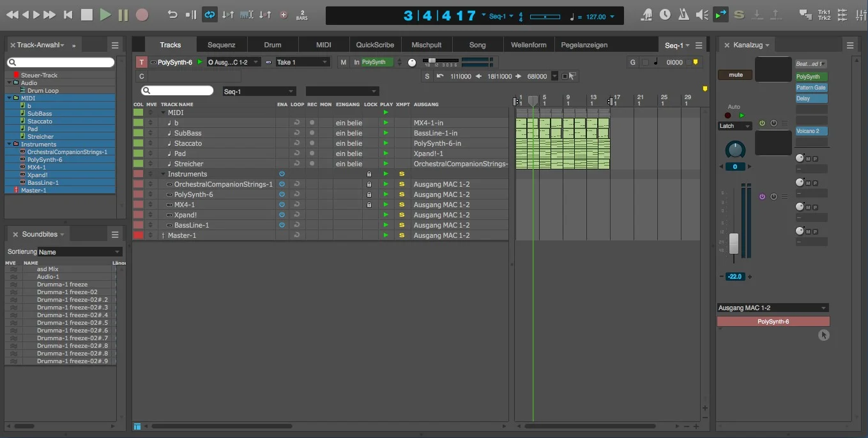Toggle the record dot on the Staccato track

[312, 143]
